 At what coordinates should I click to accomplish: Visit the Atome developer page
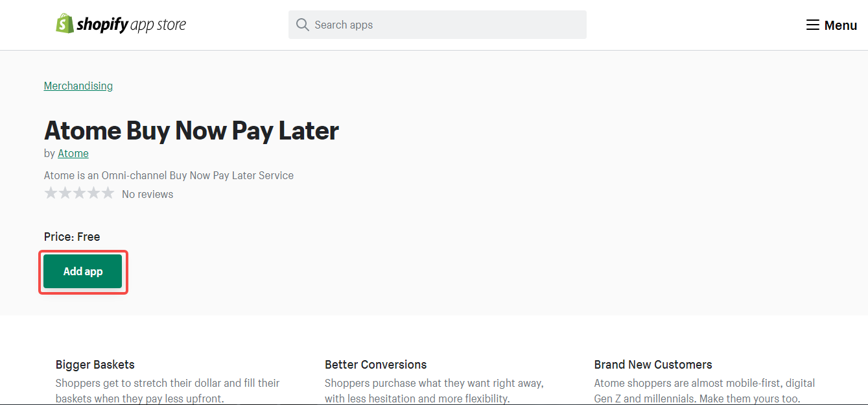pyautogui.click(x=73, y=153)
